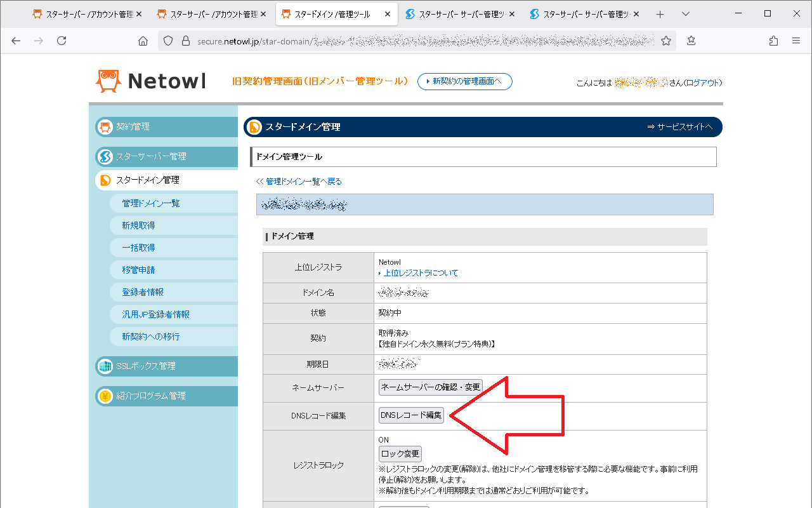Select 契約管理 in the sidebar menu
This screenshot has height=508, width=812.
133,126
